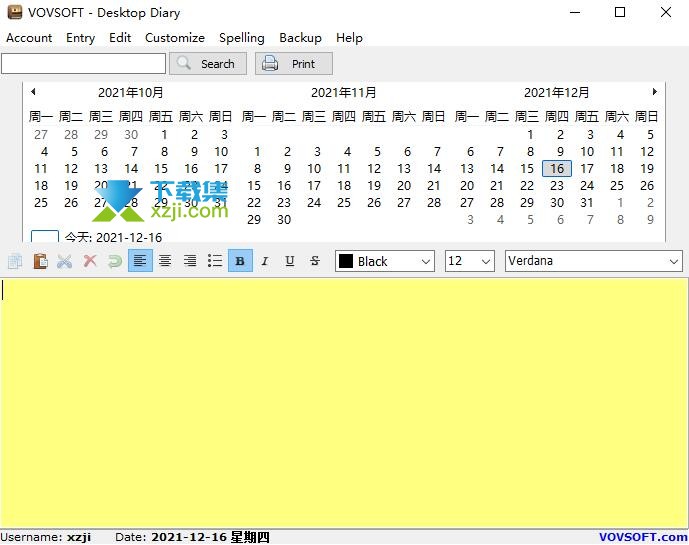Toggle center text alignment
689x545 pixels.
coord(165,261)
